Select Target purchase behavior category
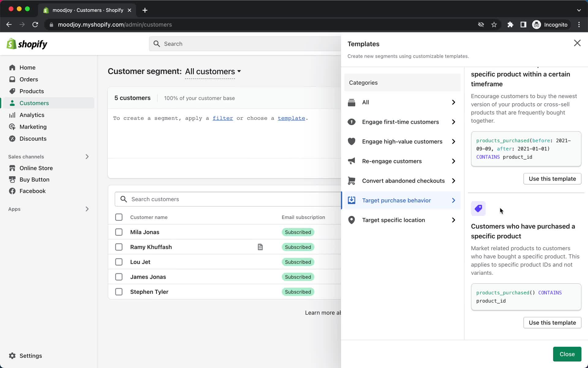The height and width of the screenshot is (368, 588). pyautogui.click(x=402, y=201)
